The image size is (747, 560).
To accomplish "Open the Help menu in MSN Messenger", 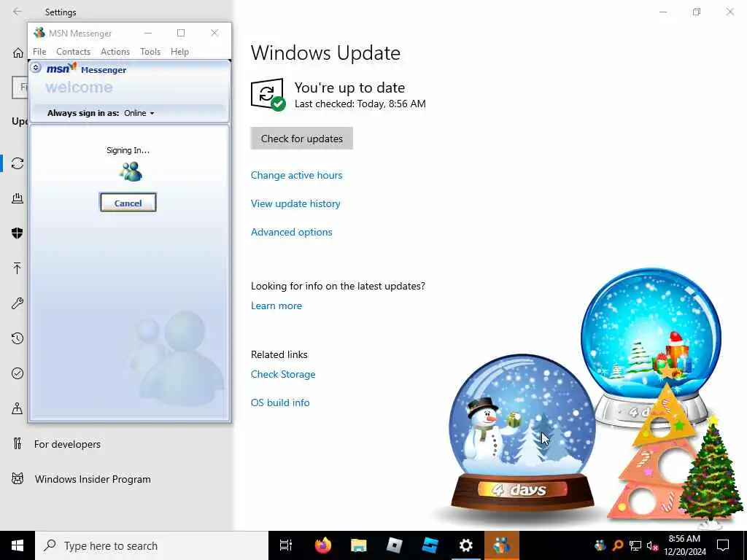I will 179,52.
